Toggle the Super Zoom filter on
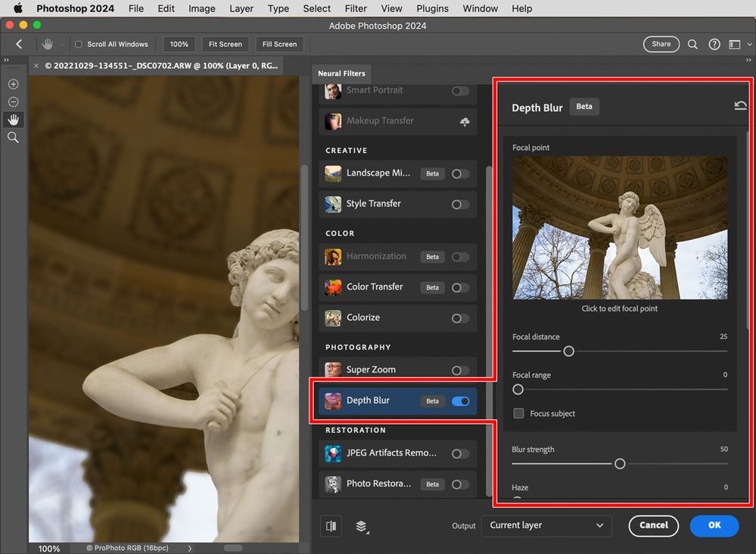Screen dimensions: 756x554 (x=460, y=370)
